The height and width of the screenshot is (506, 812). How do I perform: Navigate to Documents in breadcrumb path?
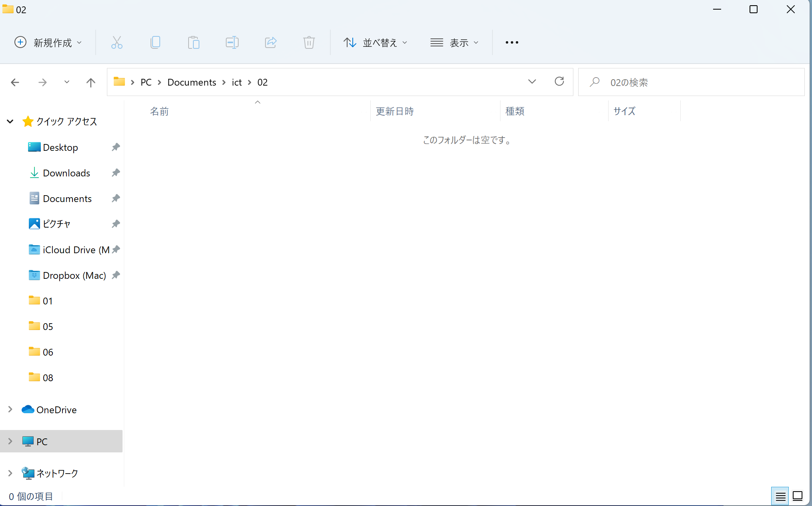(x=191, y=82)
